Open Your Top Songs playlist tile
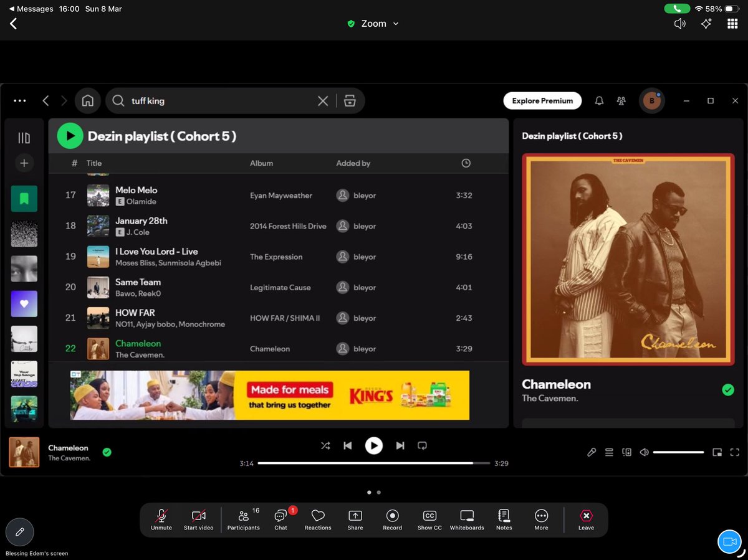Screen dimensions: 748x560 tap(24, 374)
